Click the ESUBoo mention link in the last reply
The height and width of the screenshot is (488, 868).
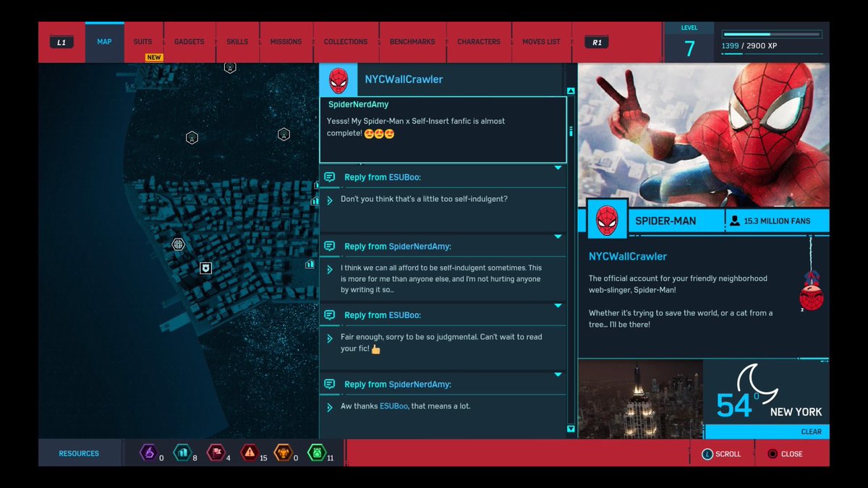pyautogui.click(x=393, y=406)
